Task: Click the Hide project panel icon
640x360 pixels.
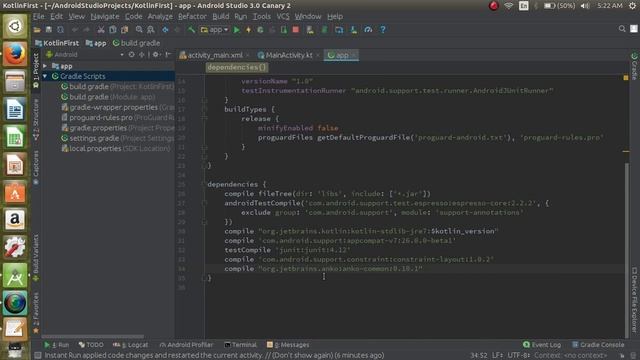Action: tap(168, 54)
